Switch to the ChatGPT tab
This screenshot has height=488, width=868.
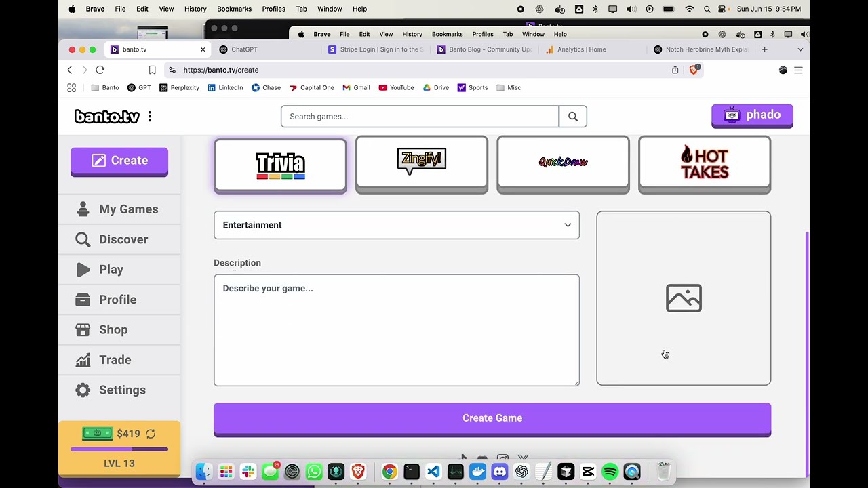[x=266, y=49]
